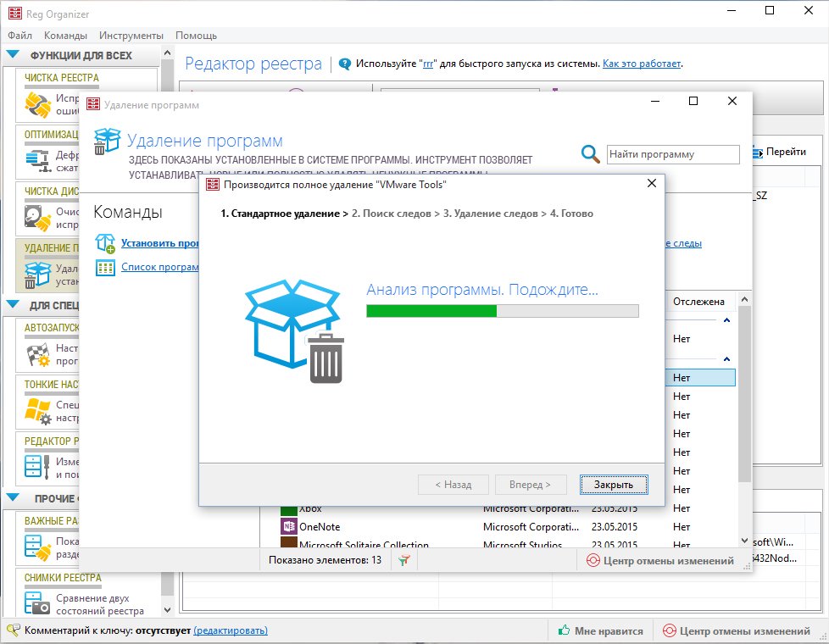Click the thumbs-up like icon
The image size is (829, 644).
pyautogui.click(x=564, y=630)
